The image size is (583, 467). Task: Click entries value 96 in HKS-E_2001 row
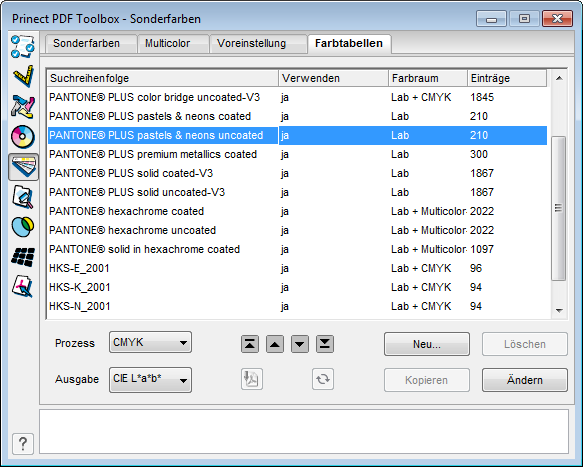pyautogui.click(x=476, y=268)
